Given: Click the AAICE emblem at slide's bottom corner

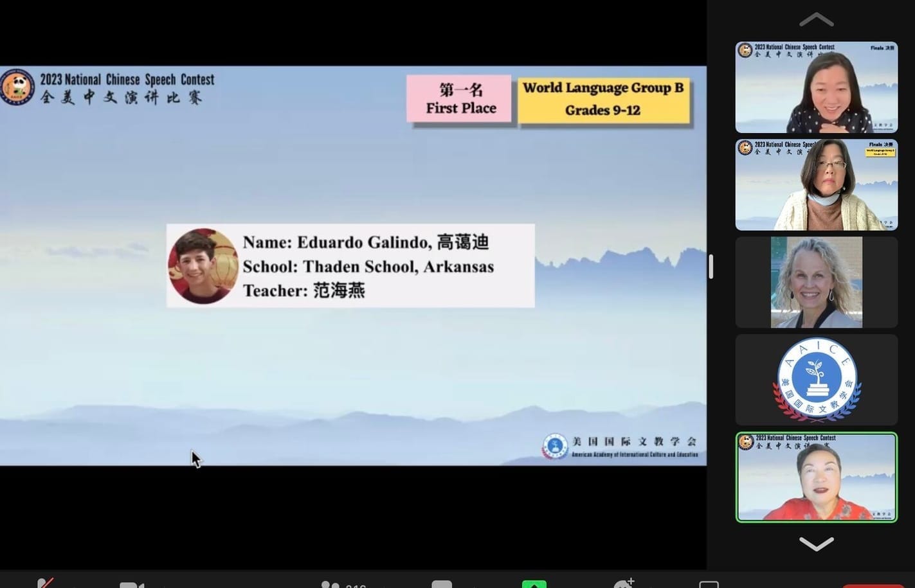Looking at the screenshot, I should pos(555,446).
